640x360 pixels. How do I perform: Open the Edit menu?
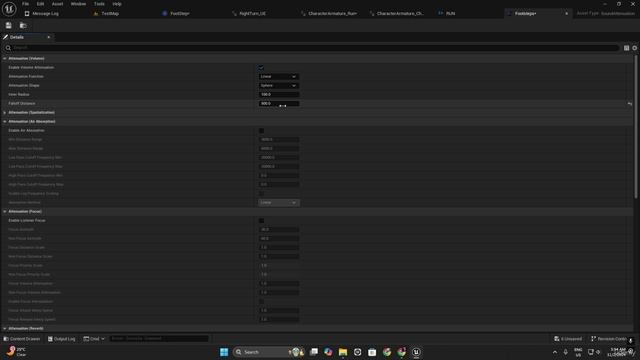[40, 4]
